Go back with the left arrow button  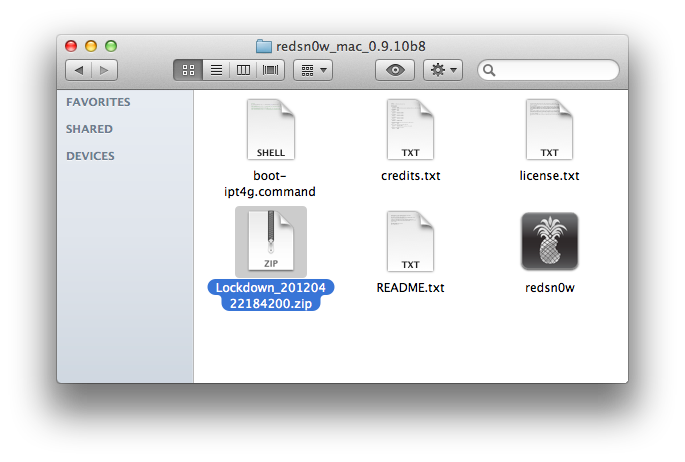click(x=79, y=70)
